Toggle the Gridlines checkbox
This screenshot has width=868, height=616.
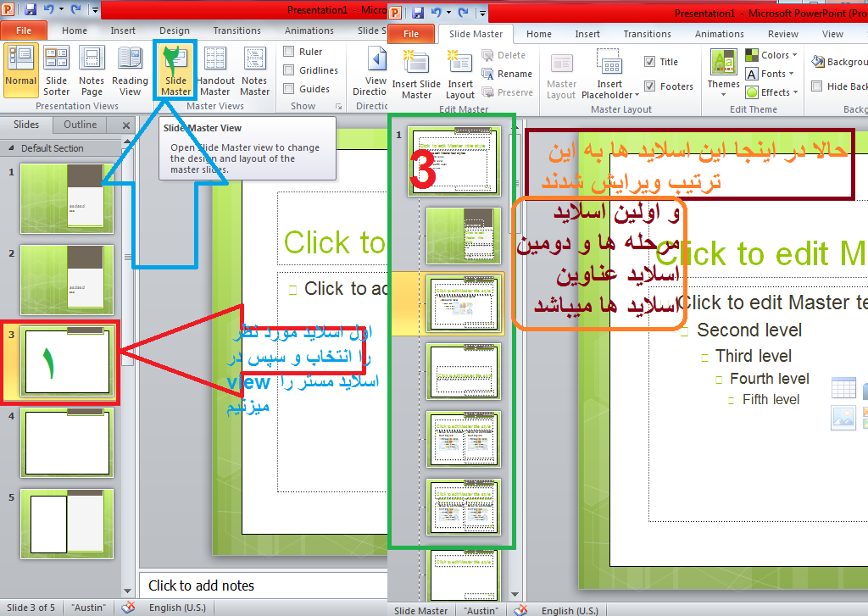pos(289,70)
